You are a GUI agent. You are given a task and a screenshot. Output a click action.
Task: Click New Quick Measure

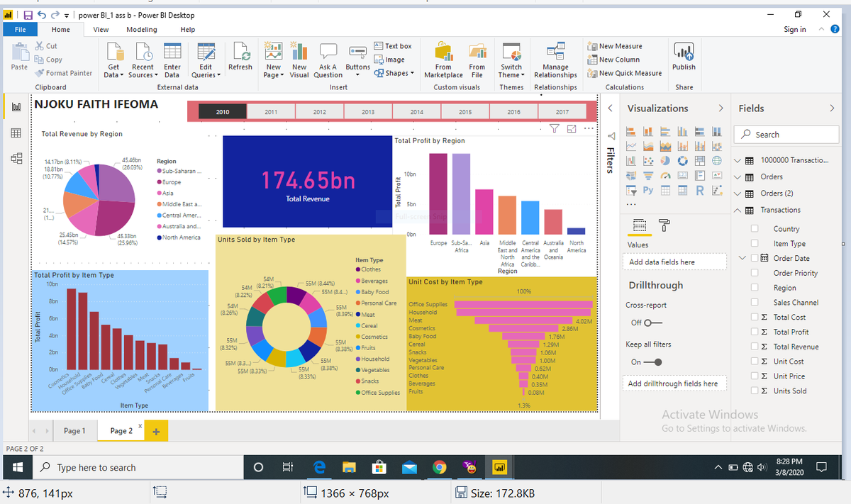click(625, 73)
